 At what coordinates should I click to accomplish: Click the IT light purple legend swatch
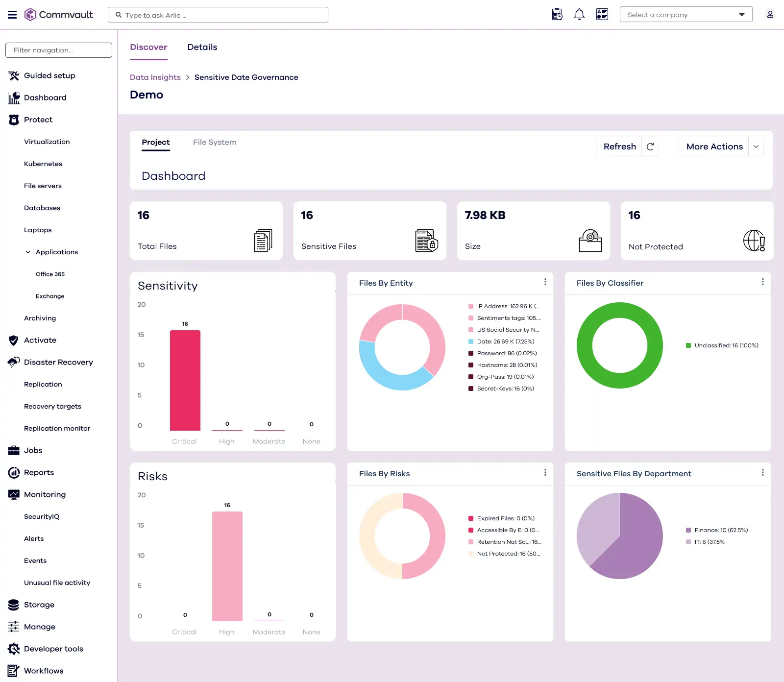688,542
